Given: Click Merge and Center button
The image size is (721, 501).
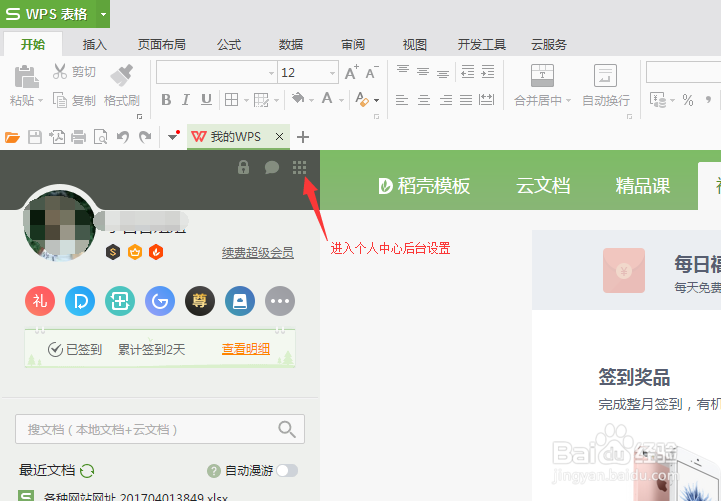Looking at the screenshot, I should coord(542,85).
